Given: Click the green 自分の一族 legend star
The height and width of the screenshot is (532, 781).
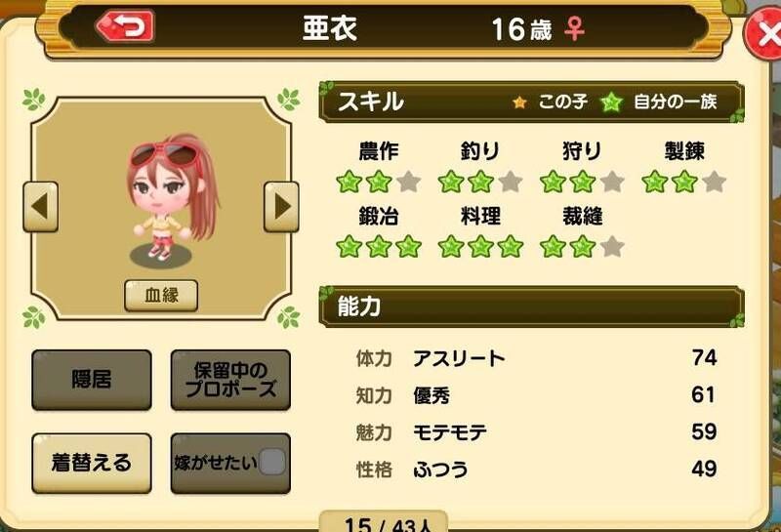Looking at the screenshot, I should [611, 102].
